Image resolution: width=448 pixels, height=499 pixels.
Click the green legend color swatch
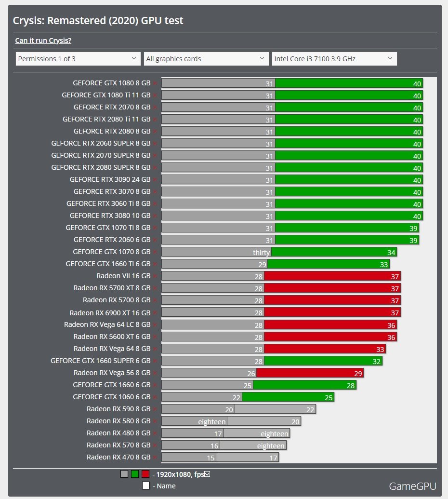(135, 474)
